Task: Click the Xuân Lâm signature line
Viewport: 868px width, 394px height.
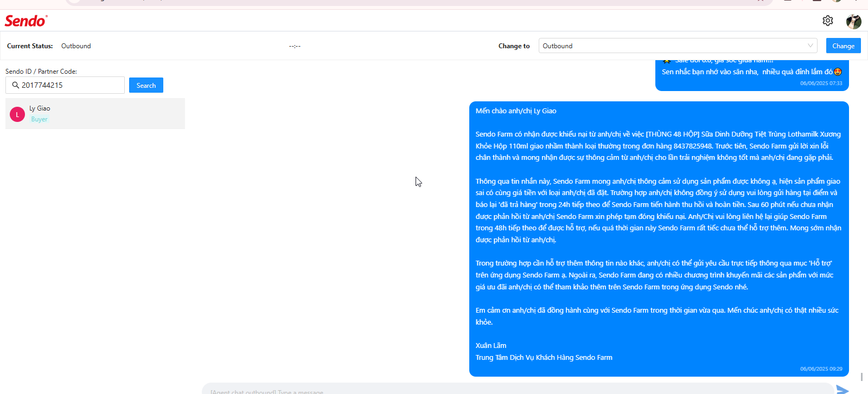Action: tap(491, 345)
